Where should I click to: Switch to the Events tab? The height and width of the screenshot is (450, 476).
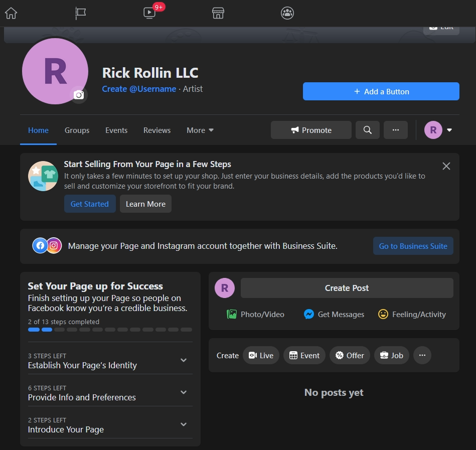point(116,130)
